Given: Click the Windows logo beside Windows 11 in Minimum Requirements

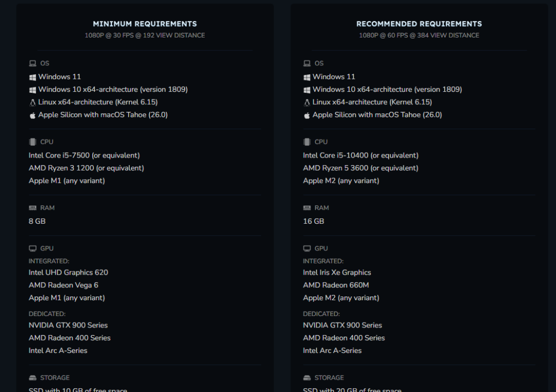Looking at the screenshot, I should [x=33, y=77].
